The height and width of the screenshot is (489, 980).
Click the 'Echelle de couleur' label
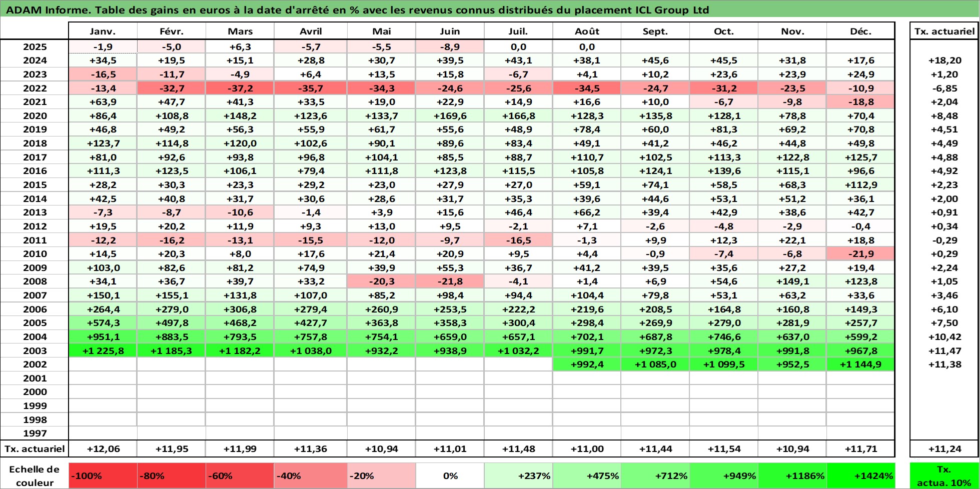[35, 475]
